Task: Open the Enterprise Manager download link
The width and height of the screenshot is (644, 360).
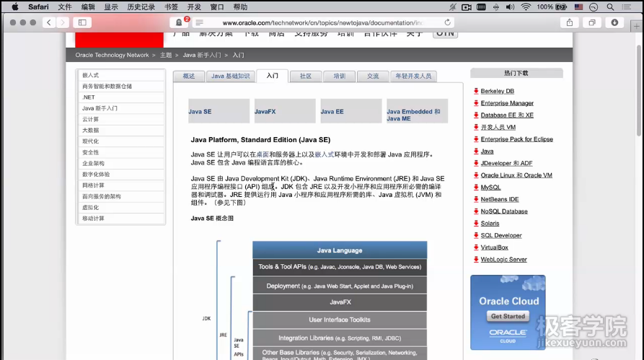Action: (x=507, y=103)
